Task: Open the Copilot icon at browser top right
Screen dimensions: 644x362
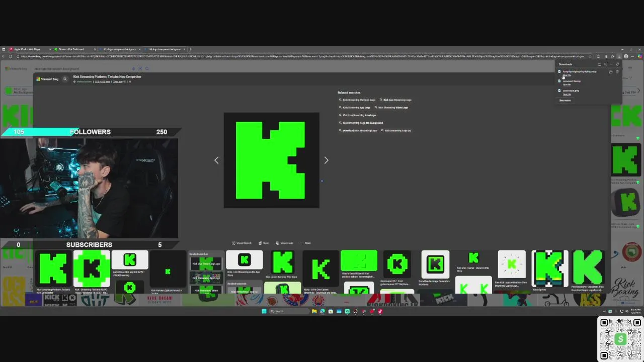Action: pos(640,56)
